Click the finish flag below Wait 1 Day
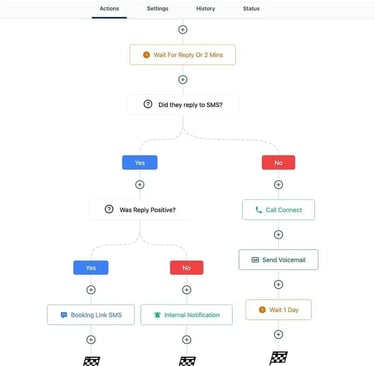The height and width of the screenshot is (366, 375). point(278,358)
